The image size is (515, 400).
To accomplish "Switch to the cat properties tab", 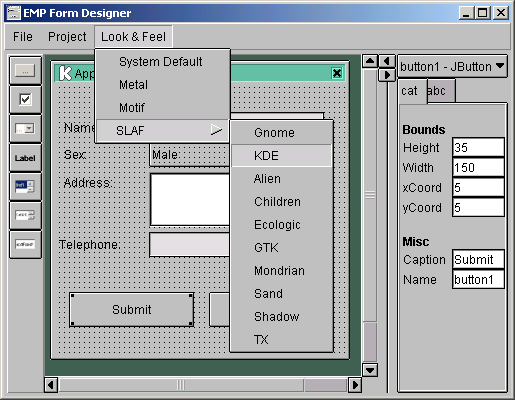I will coord(412,91).
